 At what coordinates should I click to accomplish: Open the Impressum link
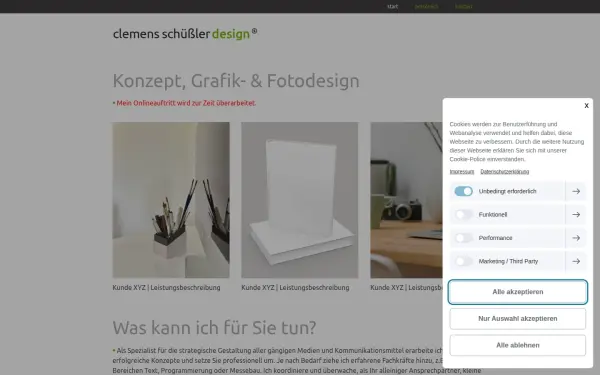click(x=461, y=172)
